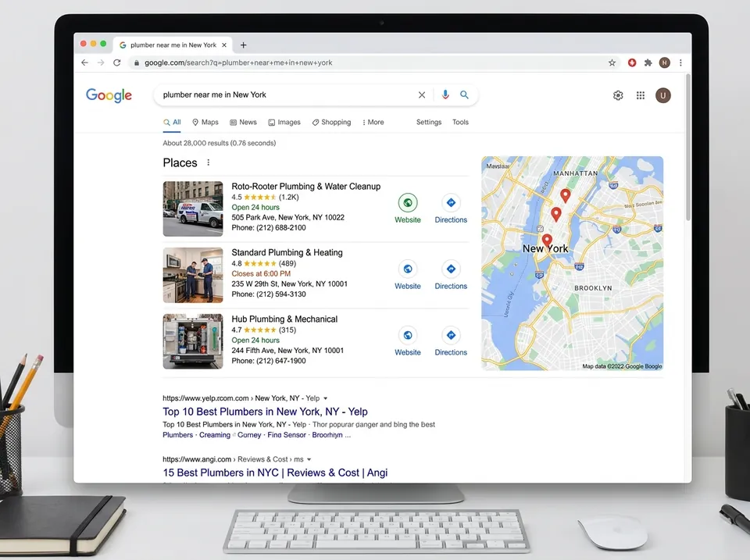750x560 pixels.
Task: Click '505 Park Ave, New York, NY 10022' address
Action: coord(288,218)
